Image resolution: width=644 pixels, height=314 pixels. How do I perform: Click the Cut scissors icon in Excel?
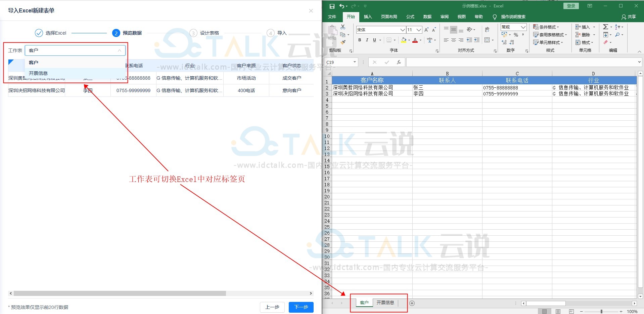[x=343, y=27]
